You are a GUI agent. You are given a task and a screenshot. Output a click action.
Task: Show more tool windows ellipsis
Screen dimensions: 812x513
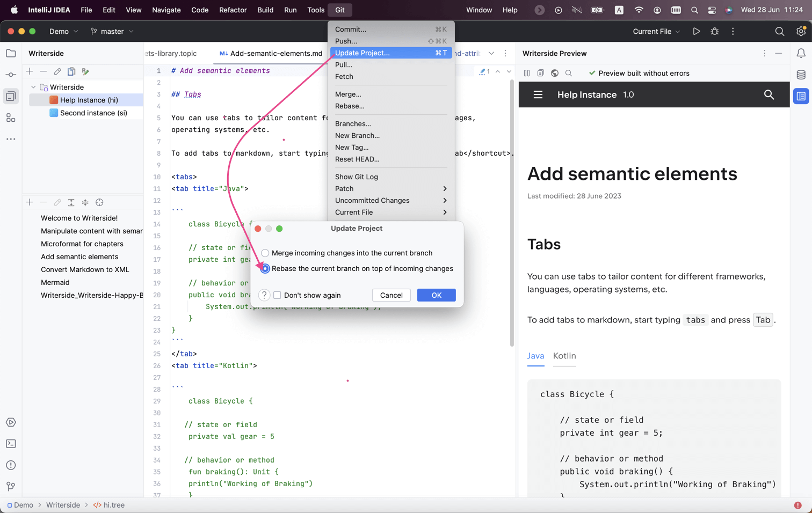click(x=11, y=139)
